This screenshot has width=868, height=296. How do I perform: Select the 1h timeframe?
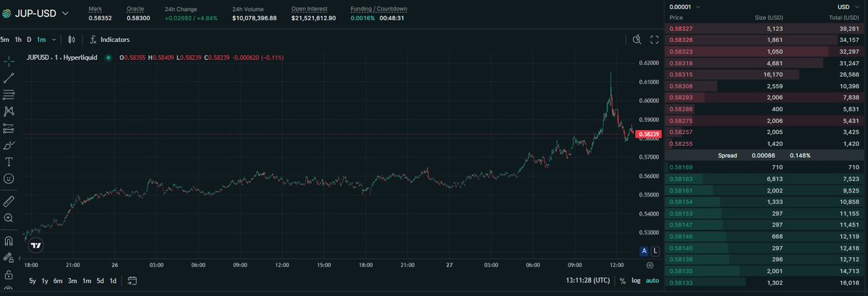pos(18,39)
